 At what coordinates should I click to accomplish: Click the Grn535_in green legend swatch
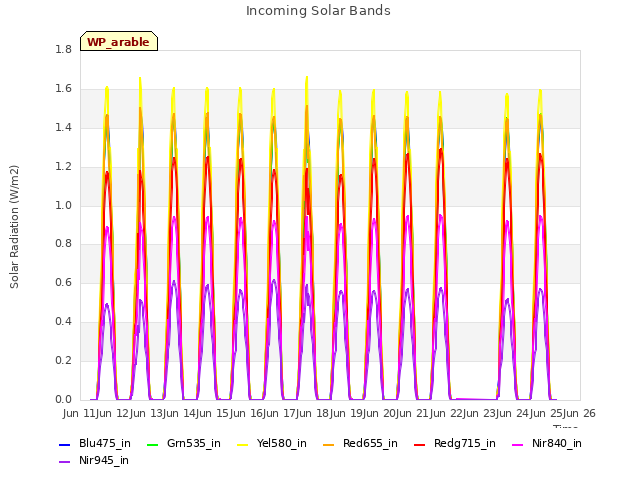pyautogui.click(x=152, y=445)
